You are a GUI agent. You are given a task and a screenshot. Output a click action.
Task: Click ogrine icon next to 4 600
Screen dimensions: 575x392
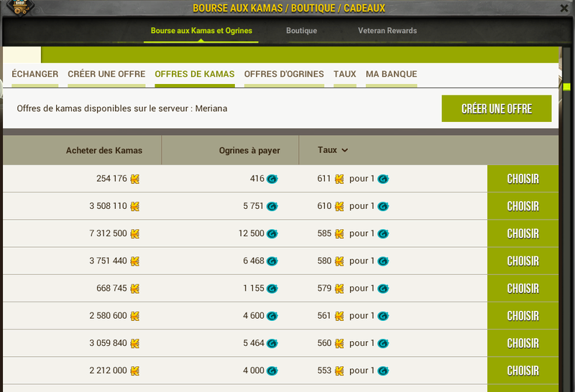tap(272, 316)
